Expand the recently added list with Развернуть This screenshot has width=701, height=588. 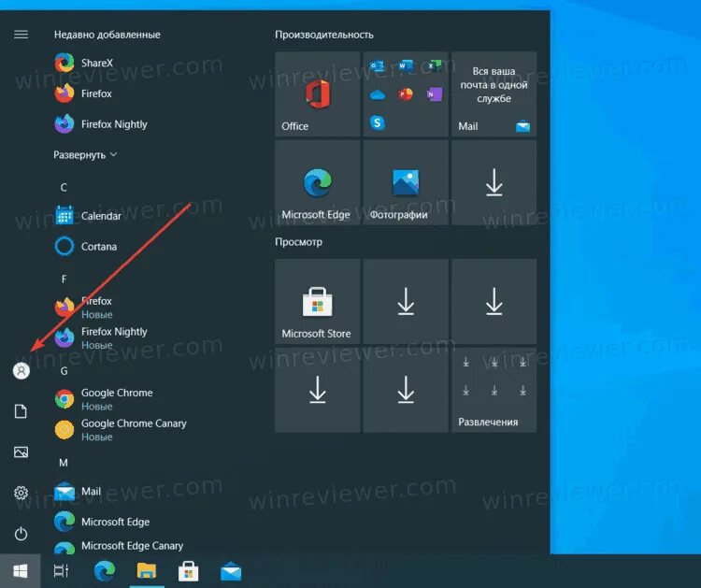click(85, 155)
